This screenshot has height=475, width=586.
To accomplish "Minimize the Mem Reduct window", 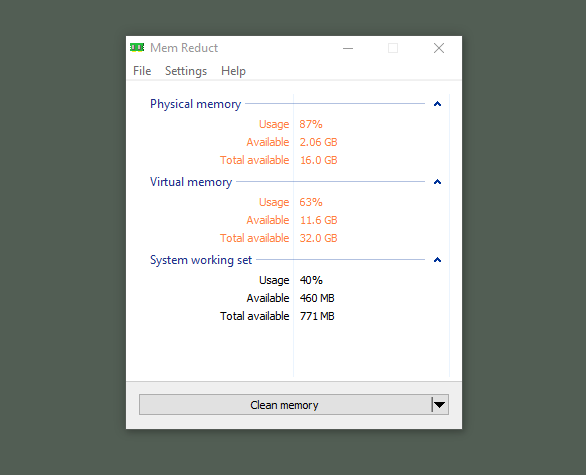I will coord(348,48).
